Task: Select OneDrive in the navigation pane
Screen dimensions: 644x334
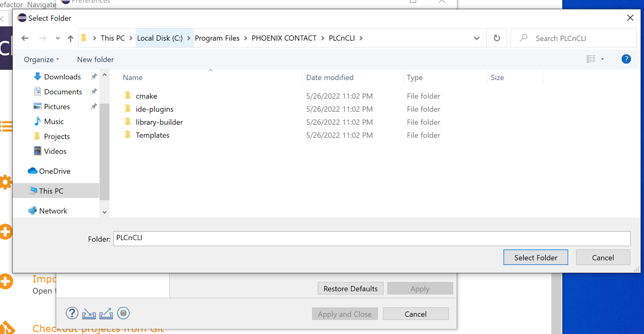Action: 55,171
